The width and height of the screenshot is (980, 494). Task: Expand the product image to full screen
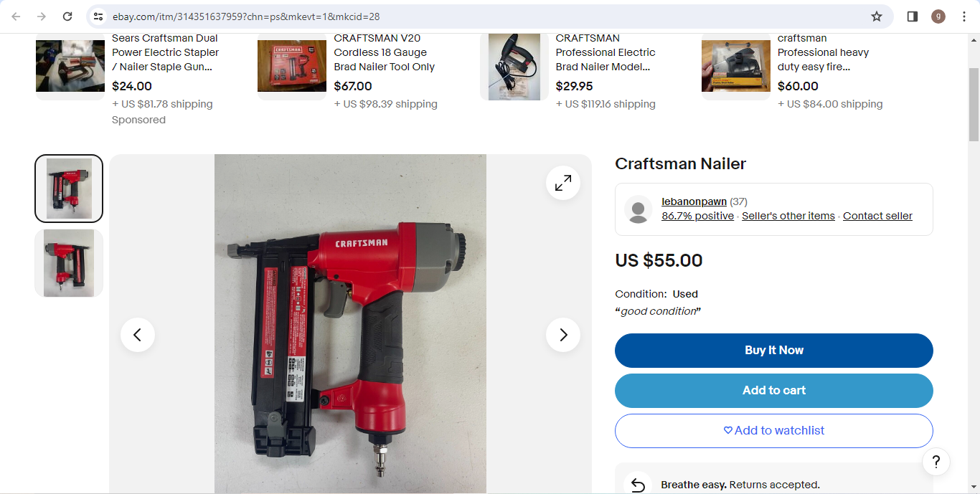tap(563, 183)
